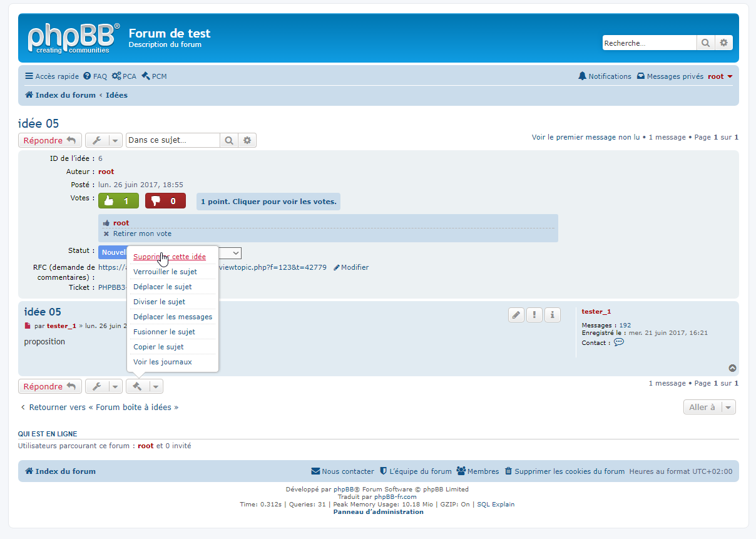Image resolution: width=756 pixels, height=539 pixels.
Task: Choose Verrouiller le sujet menu entry
Action: [165, 272]
